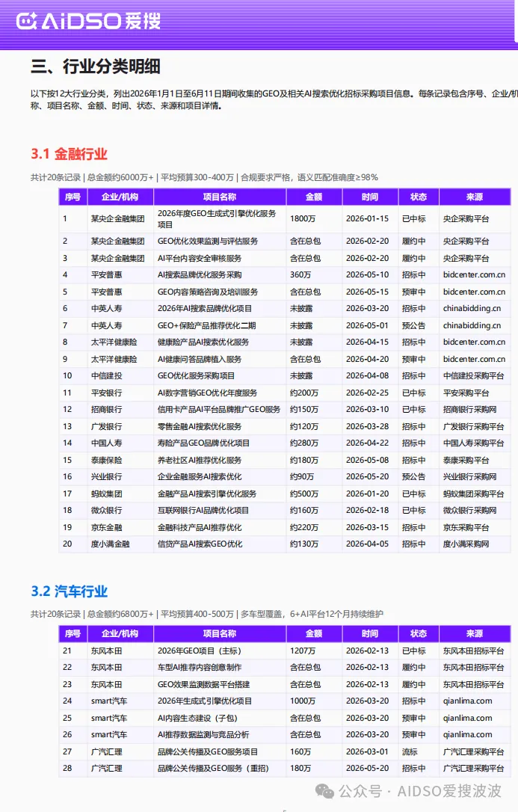Viewport: 518px width, 812px height.
Task: Click the AiDSO 爱搜 logo in header
Action: 88,21
